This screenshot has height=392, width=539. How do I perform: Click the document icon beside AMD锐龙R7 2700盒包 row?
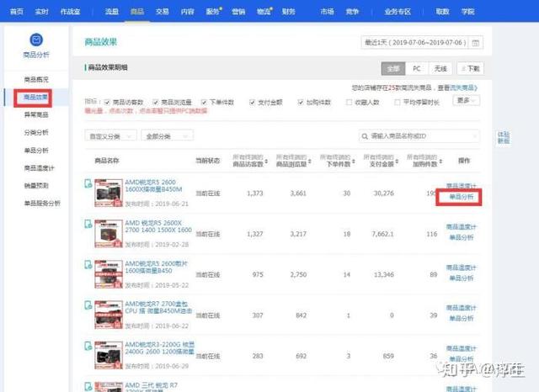click(x=88, y=305)
